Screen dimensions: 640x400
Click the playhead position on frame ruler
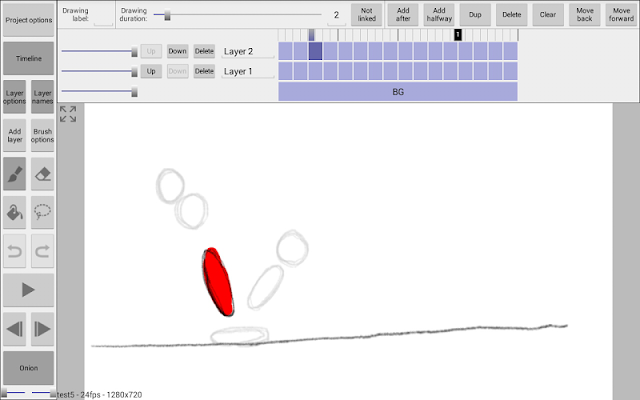coord(311,35)
